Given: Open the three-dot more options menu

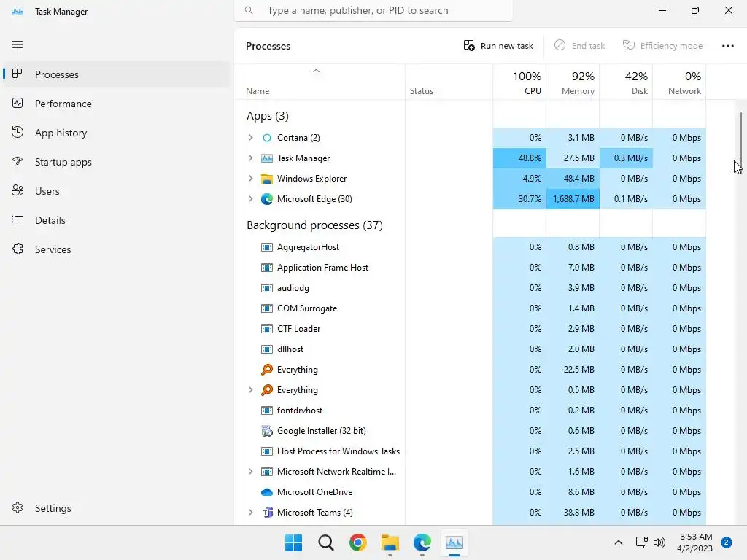Looking at the screenshot, I should pos(728,46).
